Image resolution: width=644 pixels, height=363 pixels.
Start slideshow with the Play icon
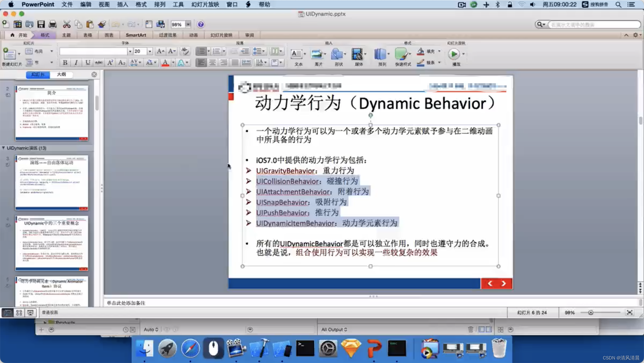pos(454,54)
